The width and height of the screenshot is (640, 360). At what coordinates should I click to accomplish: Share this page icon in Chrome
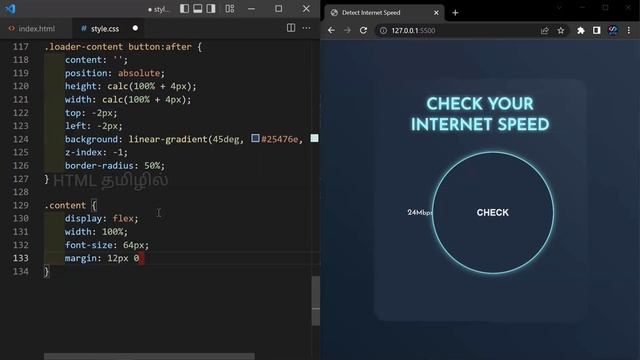tap(544, 31)
